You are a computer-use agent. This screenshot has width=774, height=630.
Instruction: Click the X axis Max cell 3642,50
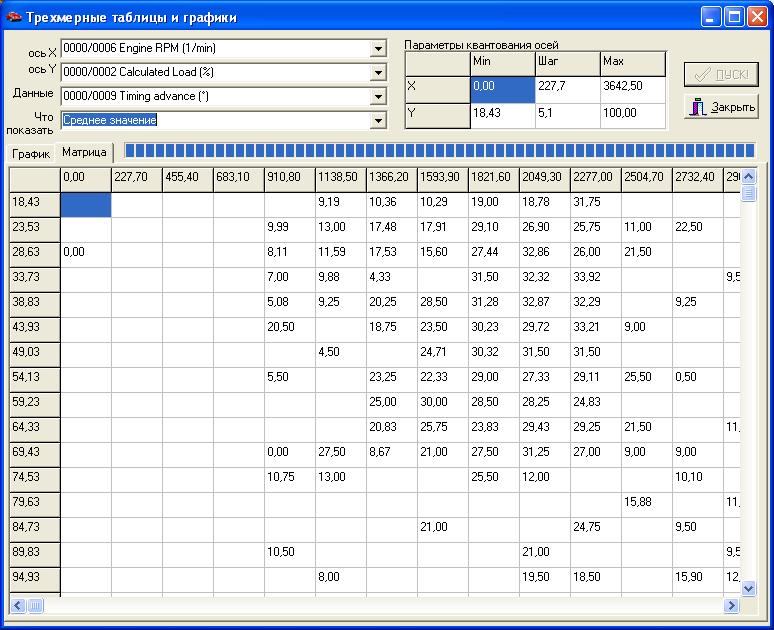[631, 89]
